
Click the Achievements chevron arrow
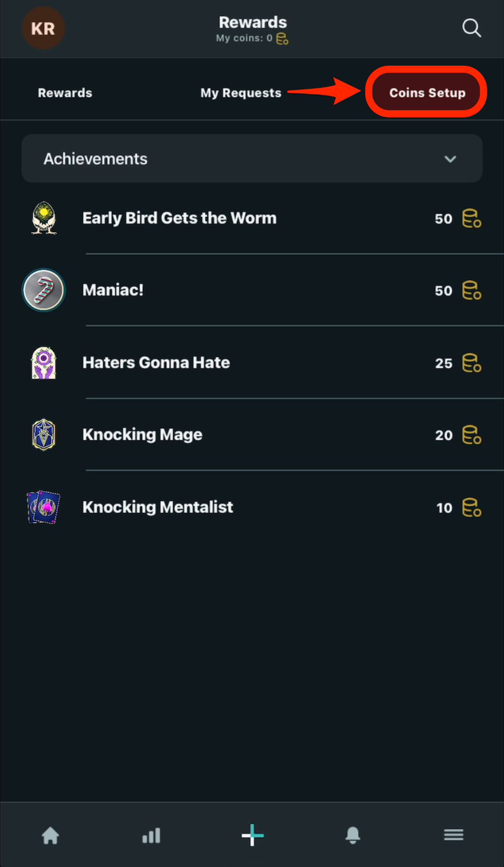(450, 159)
